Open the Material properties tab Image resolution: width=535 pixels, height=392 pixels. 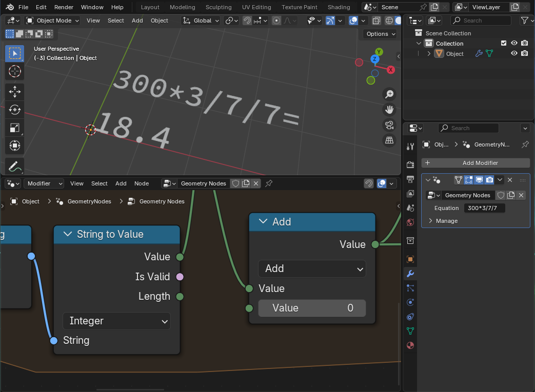click(410, 345)
